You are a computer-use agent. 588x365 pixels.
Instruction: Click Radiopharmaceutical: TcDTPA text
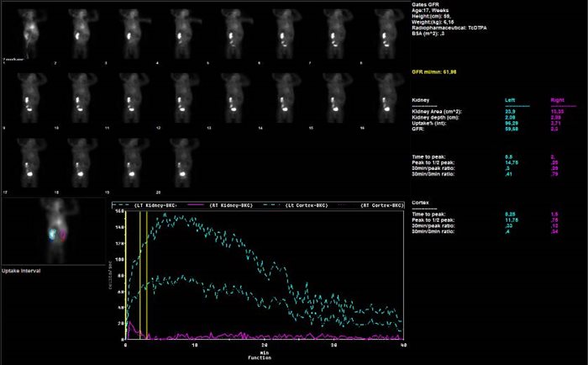tap(449, 28)
